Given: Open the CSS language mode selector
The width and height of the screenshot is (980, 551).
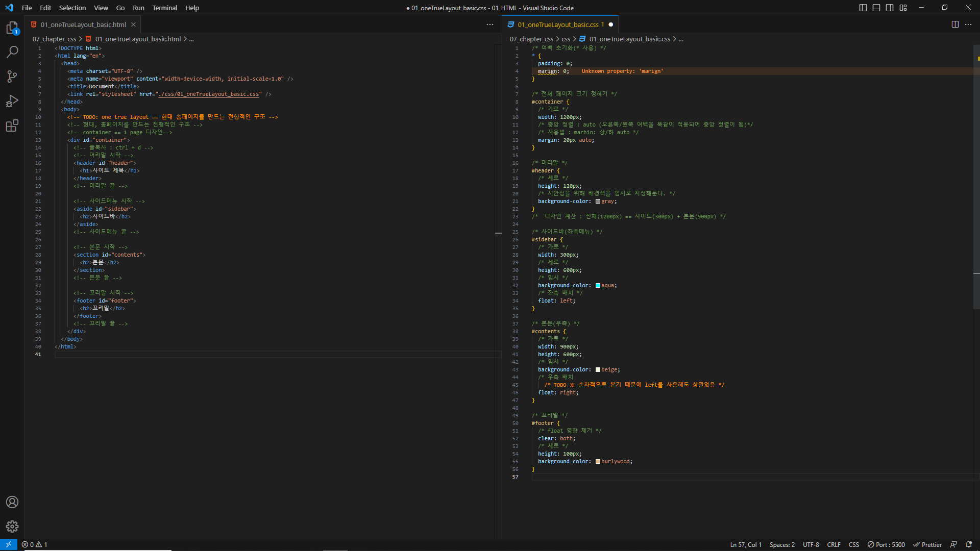Looking at the screenshot, I should 853,544.
